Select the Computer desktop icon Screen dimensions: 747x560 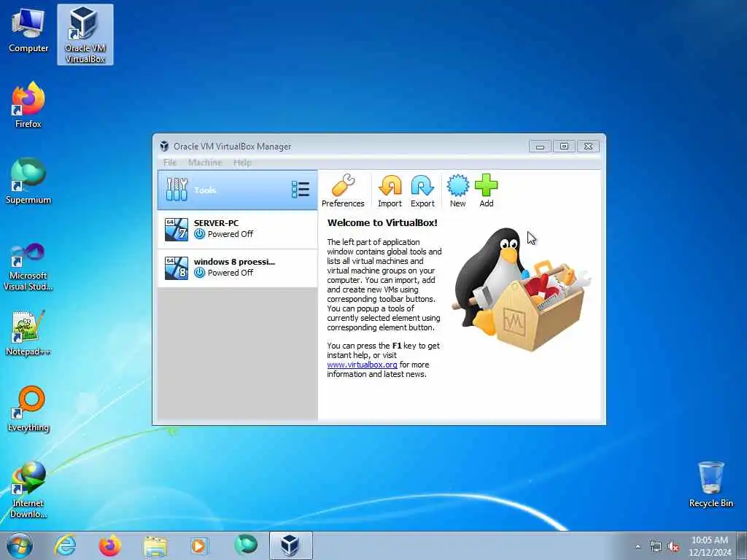point(28,31)
